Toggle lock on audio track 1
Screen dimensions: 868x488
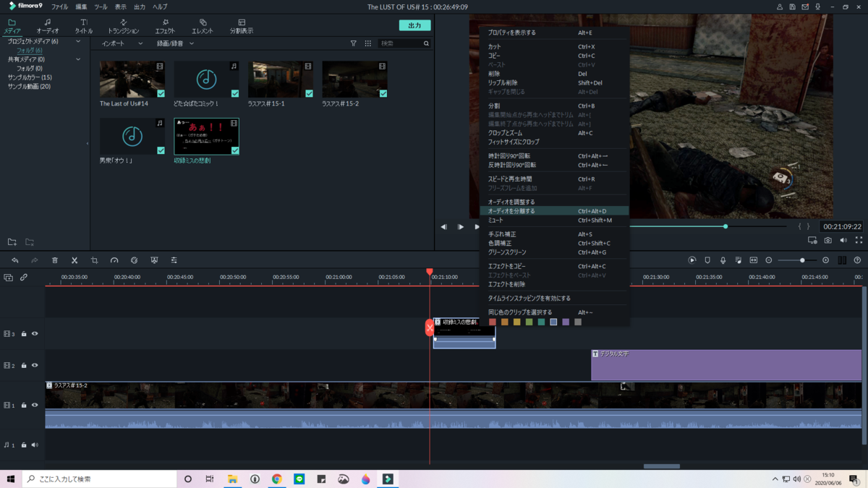pyautogui.click(x=24, y=445)
